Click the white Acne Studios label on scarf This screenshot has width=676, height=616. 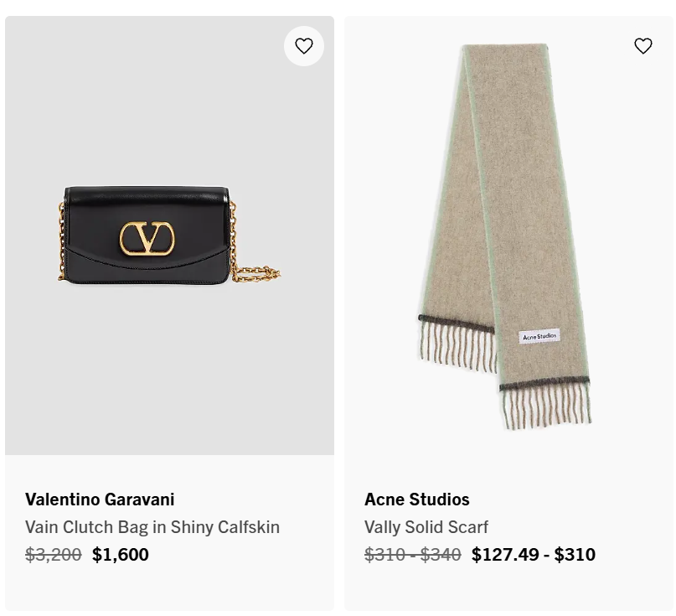click(539, 336)
